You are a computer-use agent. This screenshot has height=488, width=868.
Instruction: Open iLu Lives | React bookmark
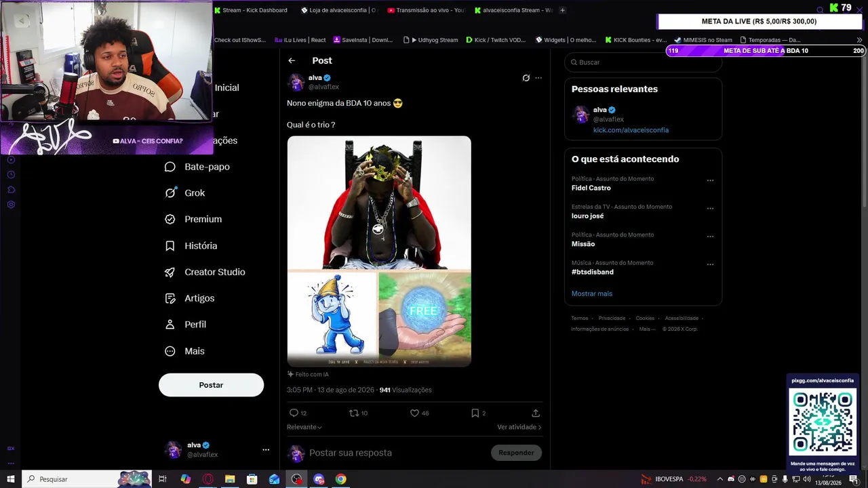pyautogui.click(x=300, y=40)
